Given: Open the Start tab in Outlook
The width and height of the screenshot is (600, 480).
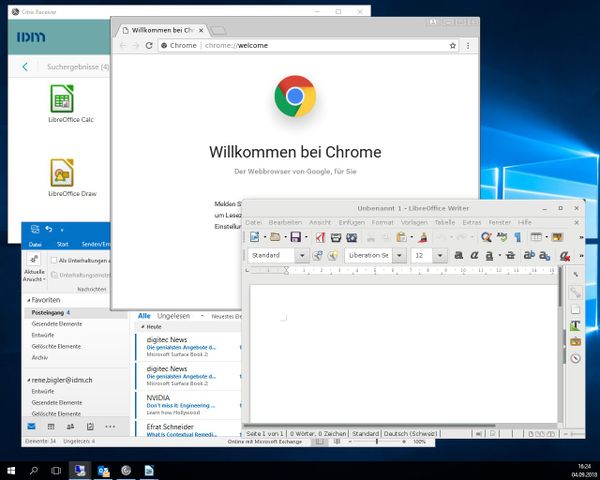Looking at the screenshot, I should tap(62, 244).
